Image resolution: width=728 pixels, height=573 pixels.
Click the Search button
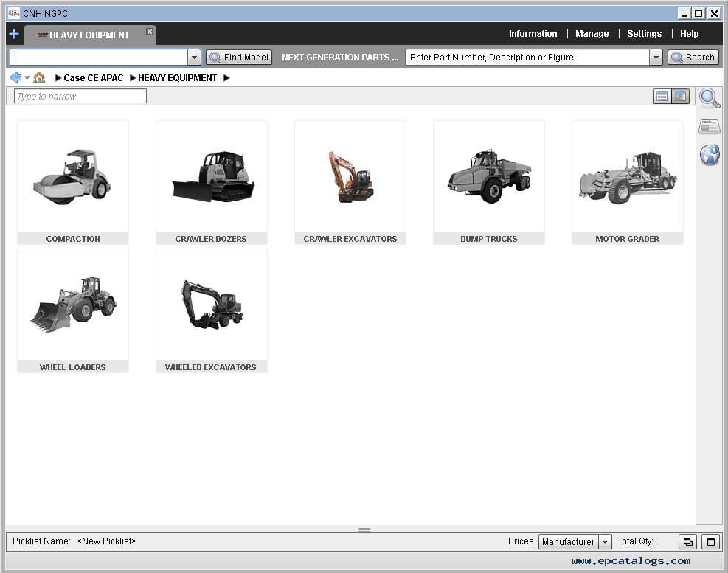pyautogui.click(x=693, y=57)
